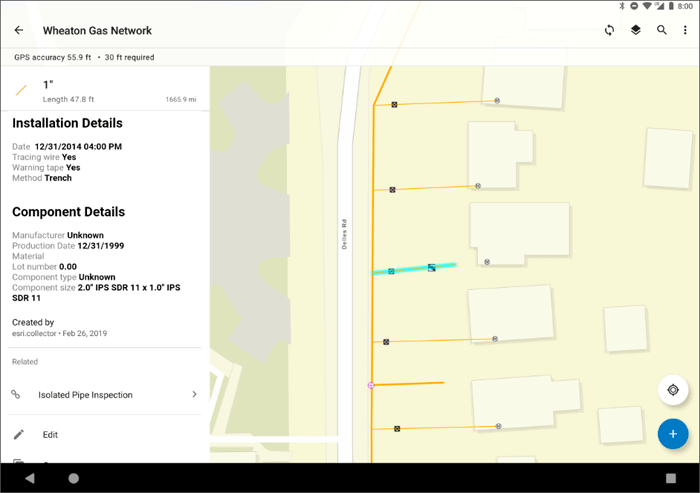Open the overflow menu (three dots)
The image size is (700, 493).
[685, 30]
